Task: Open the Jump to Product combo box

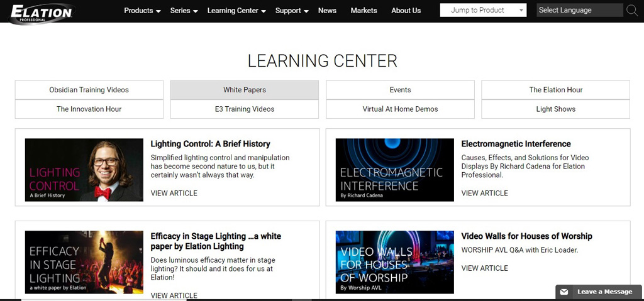Action: click(483, 10)
